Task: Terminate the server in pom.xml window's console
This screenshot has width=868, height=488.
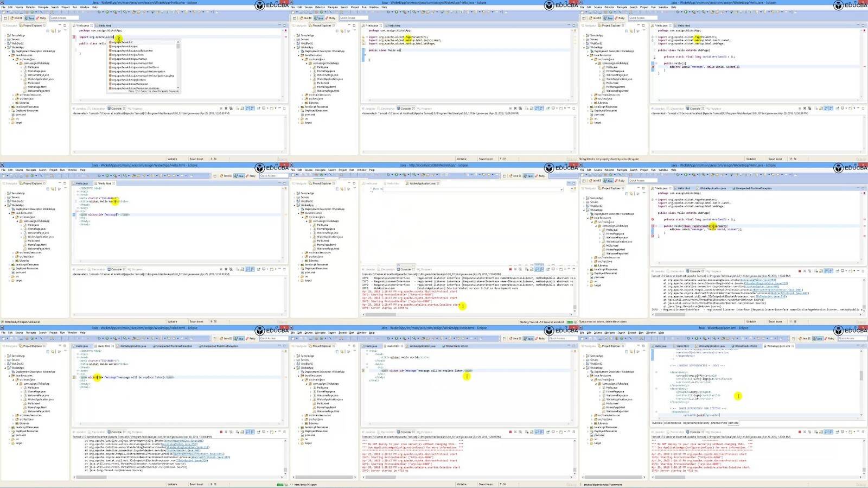Action: [800, 432]
